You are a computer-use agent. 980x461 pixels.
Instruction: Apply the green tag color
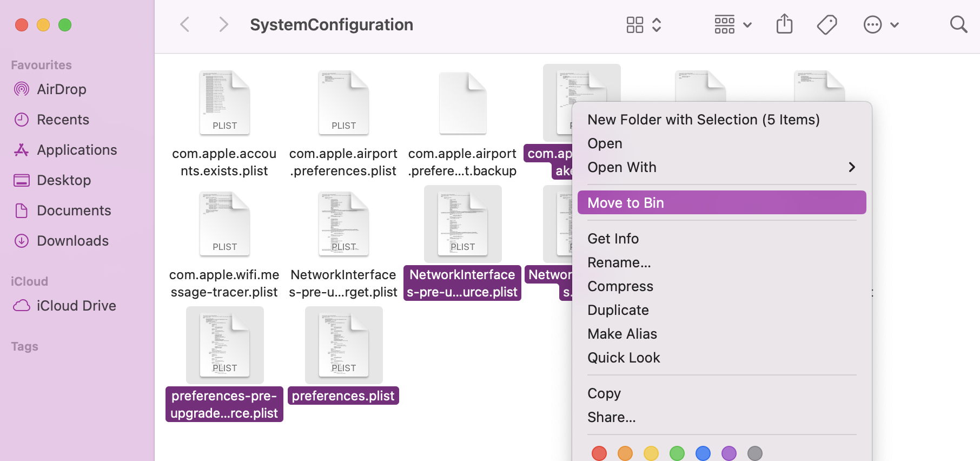tap(677, 453)
